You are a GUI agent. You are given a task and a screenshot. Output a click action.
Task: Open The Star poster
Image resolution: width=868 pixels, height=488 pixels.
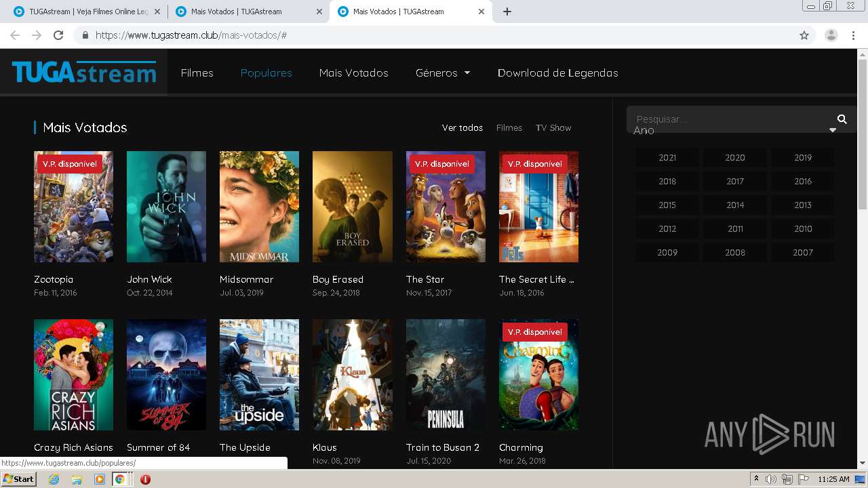point(446,207)
